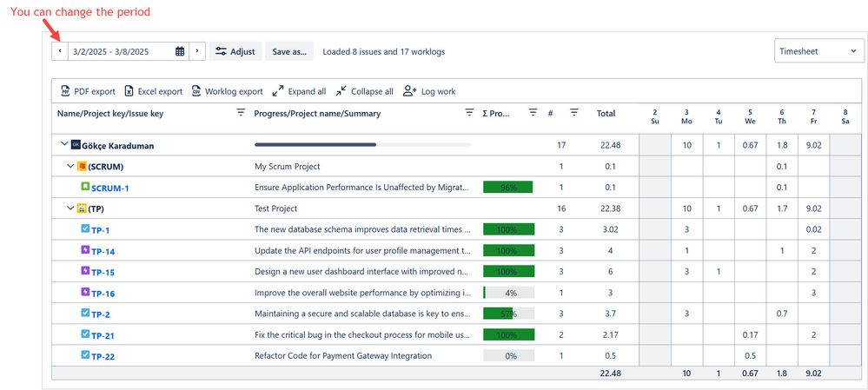
Task: Click the Log work person icon
Action: [x=410, y=91]
